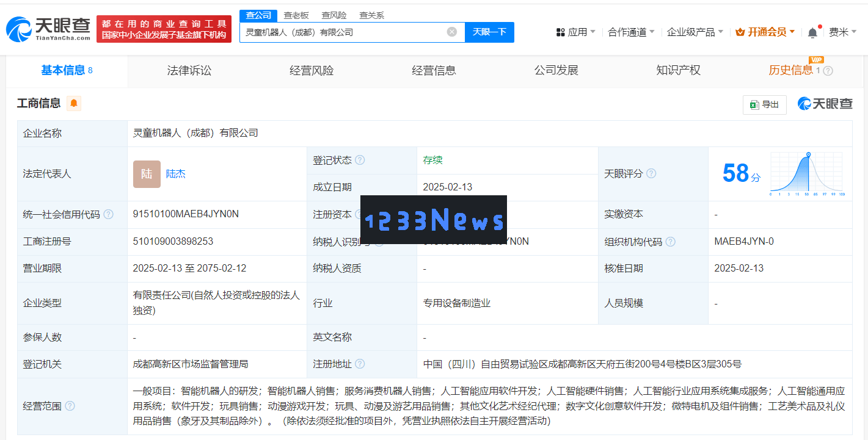The image size is (868, 440).
Task: Click the 2025-02-13 至 2075-02-12 business term
Action: tap(189, 269)
